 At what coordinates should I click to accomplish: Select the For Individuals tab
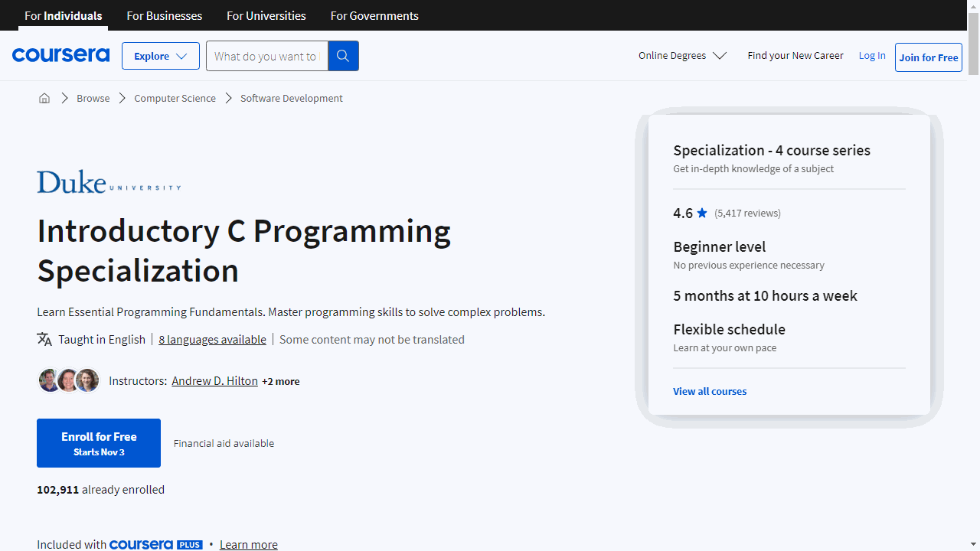[x=64, y=15]
